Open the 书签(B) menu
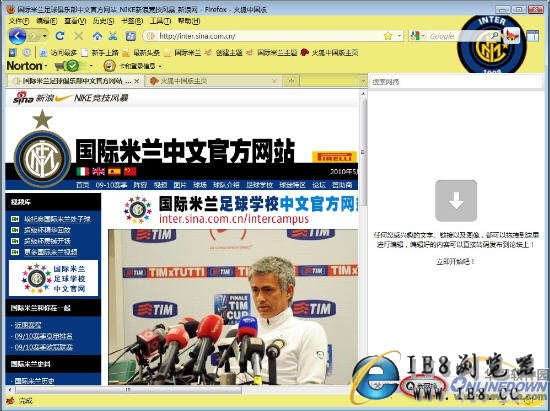 pyautogui.click(x=132, y=21)
